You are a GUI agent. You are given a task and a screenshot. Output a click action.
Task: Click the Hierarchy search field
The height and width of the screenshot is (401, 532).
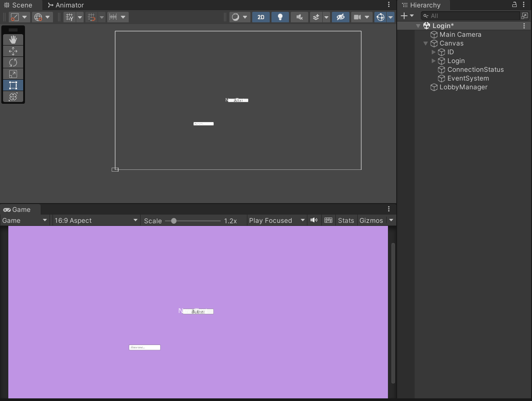click(470, 16)
